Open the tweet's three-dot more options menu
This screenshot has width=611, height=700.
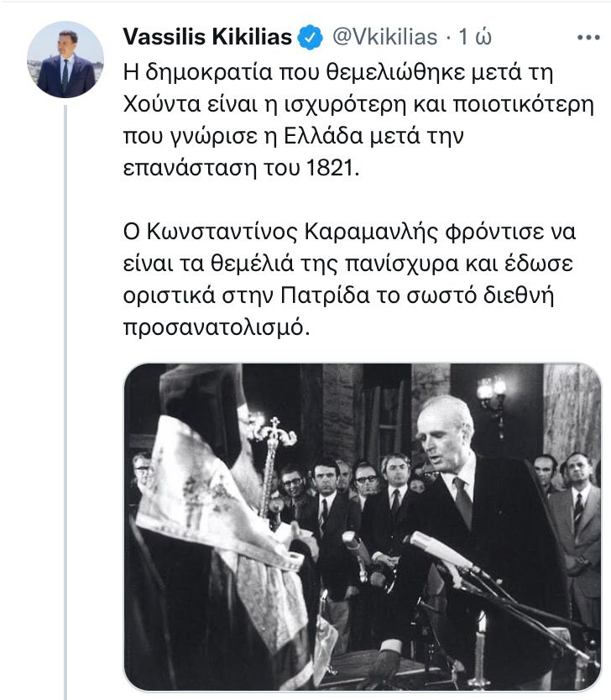(x=587, y=38)
